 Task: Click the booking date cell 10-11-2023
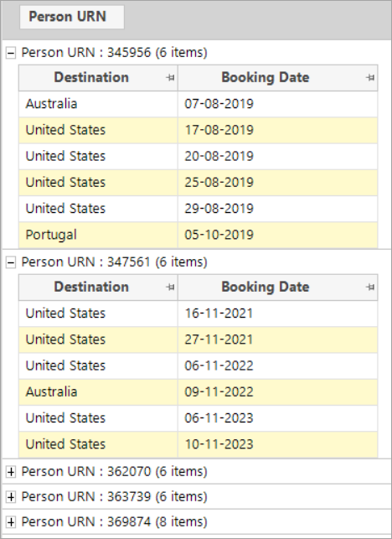(x=277, y=444)
